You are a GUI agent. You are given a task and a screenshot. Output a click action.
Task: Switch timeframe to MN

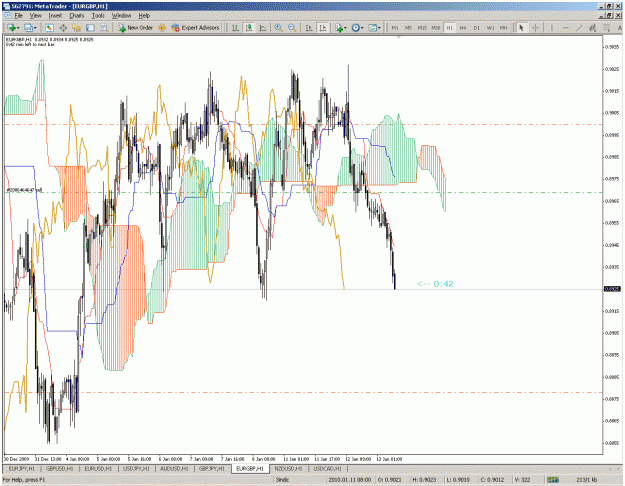[x=503, y=28]
